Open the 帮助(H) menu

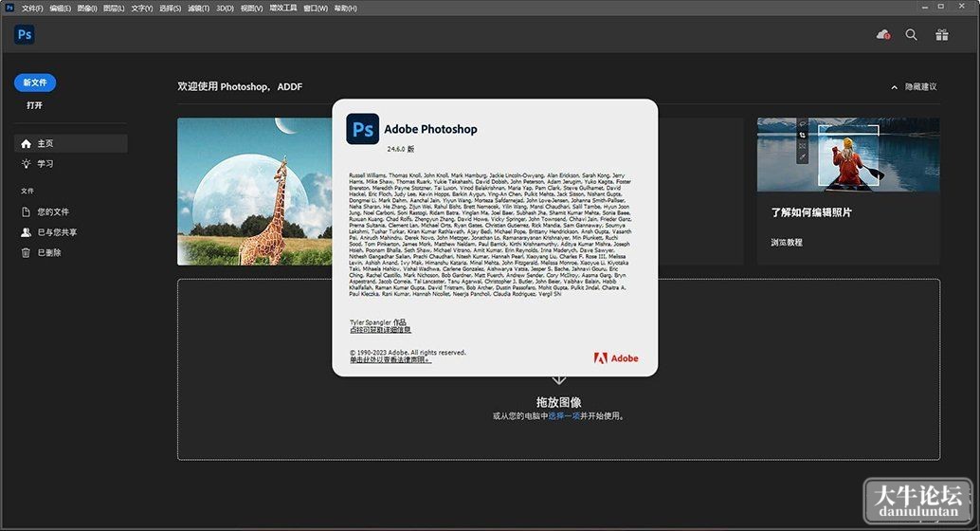[346, 9]
